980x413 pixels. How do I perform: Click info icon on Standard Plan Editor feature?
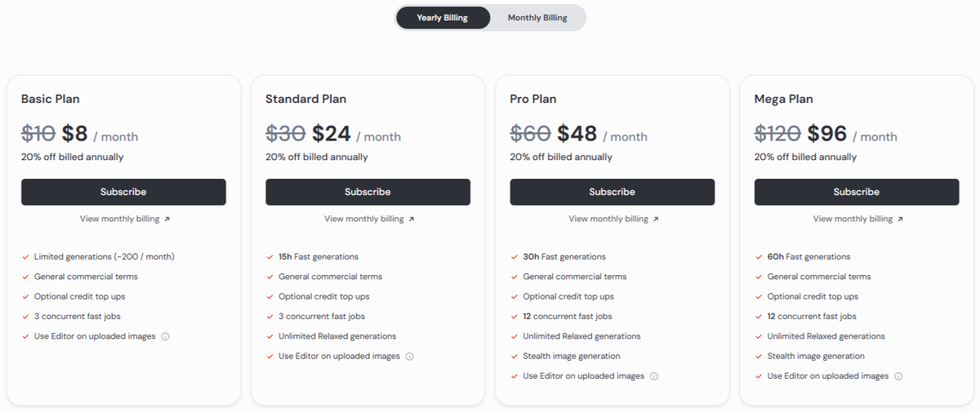coord(410,356)
